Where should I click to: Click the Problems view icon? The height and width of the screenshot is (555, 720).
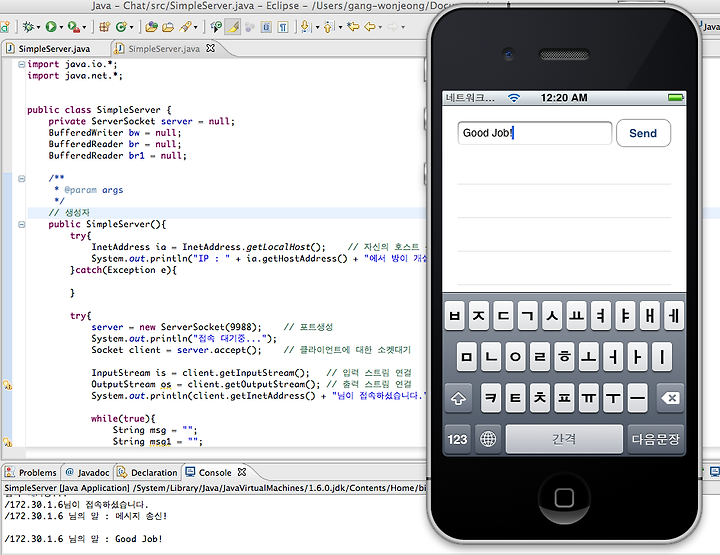pyautogui.click(x=10, y=472)
